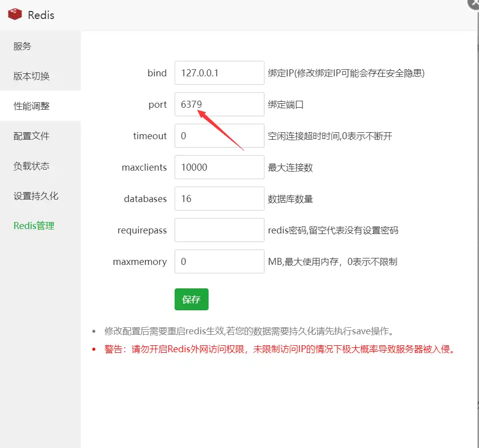479x448 pixels.
Task: Click the bind IP input field
Action: pos(219,73)
